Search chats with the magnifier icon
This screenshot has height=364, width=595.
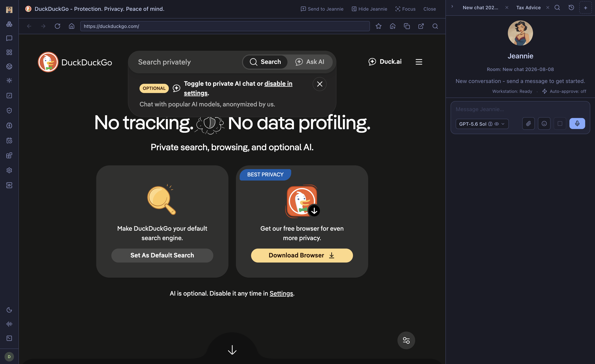(x=557, y=7)
